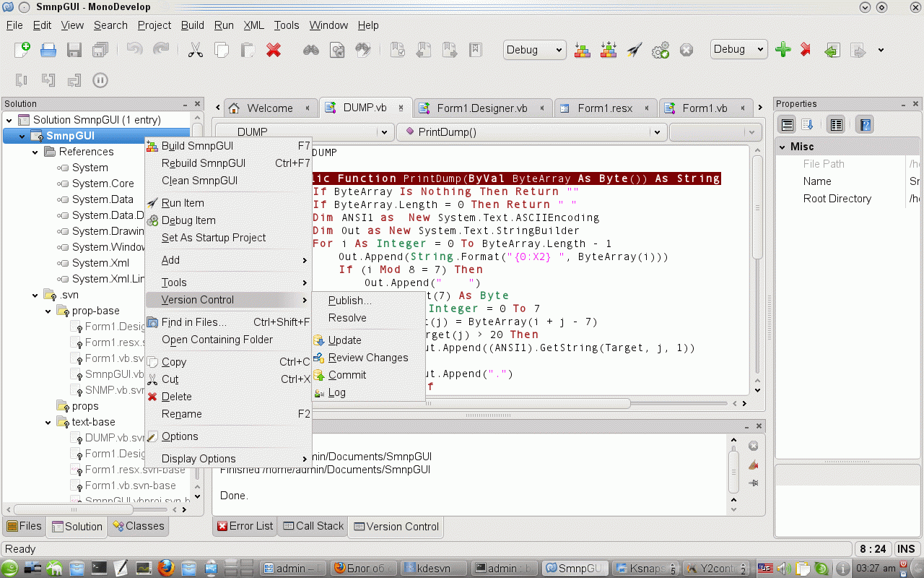Open the first Debug configuration dropdown
This screenshot has height=578, width=924.
pos(534,50)
